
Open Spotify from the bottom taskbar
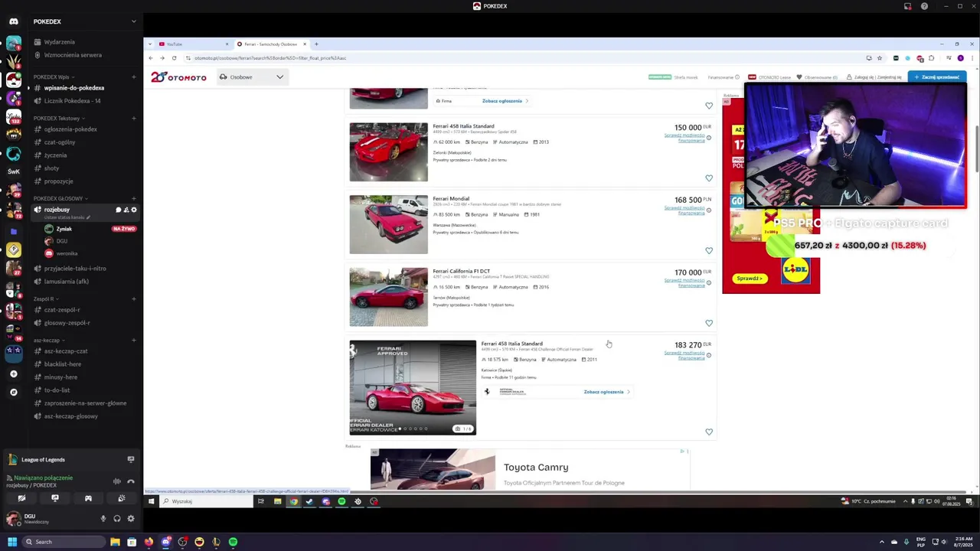coord(233,542)
